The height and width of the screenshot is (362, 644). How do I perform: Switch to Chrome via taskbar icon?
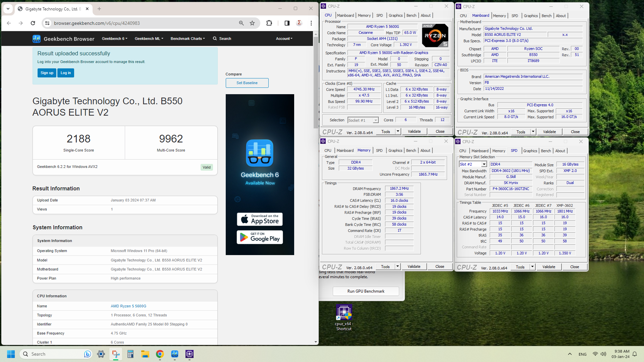tap(160, 354)
